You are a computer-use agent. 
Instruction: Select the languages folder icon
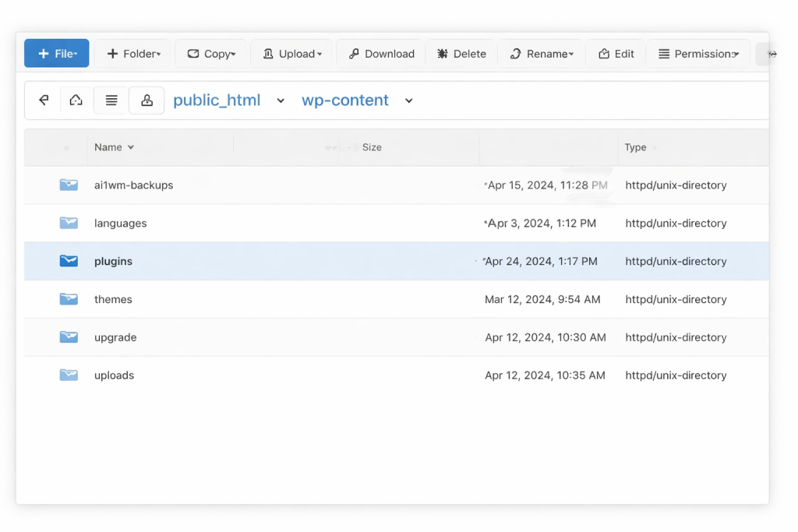(x=69, y=223)
